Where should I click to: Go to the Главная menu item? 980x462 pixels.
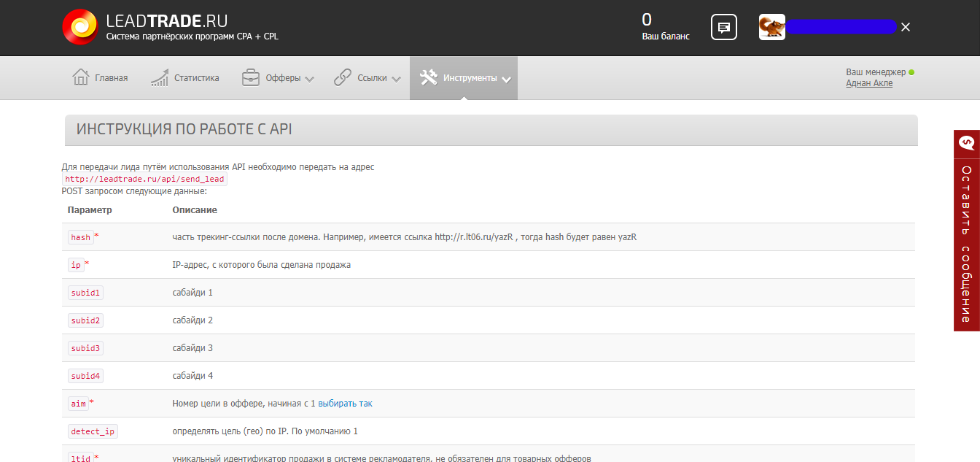point(111,78)
